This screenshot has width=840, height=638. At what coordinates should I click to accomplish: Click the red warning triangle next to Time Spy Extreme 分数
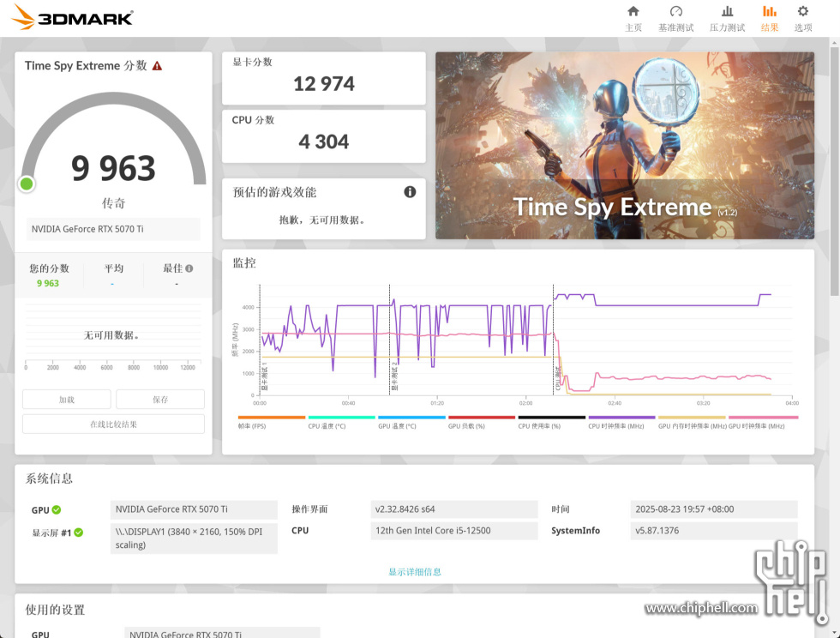[157, 66]
